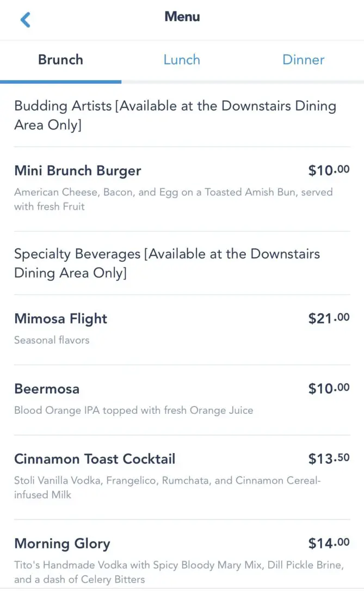Select the Mimosa Flight menu item
The image size is (364, 599).
[x=61, y=319]
